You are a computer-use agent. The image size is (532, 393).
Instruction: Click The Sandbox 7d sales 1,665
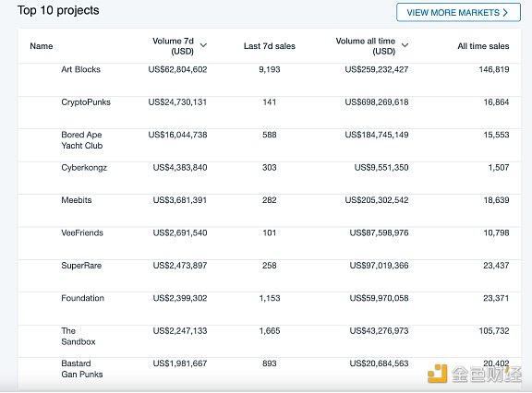[x=270, y=331]
